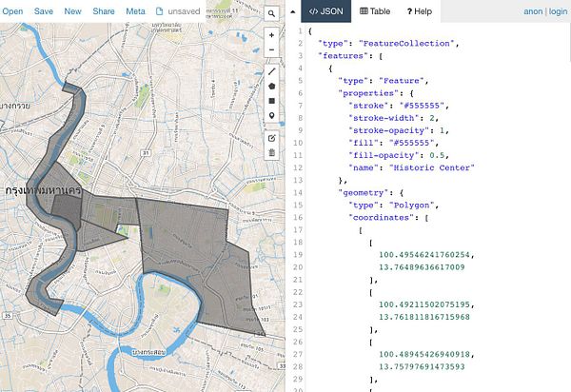Screen dimensions: 571x392
Task: Click coordinate 100.49211502075195
Action: pyautogui.click(x=424, y=304)
